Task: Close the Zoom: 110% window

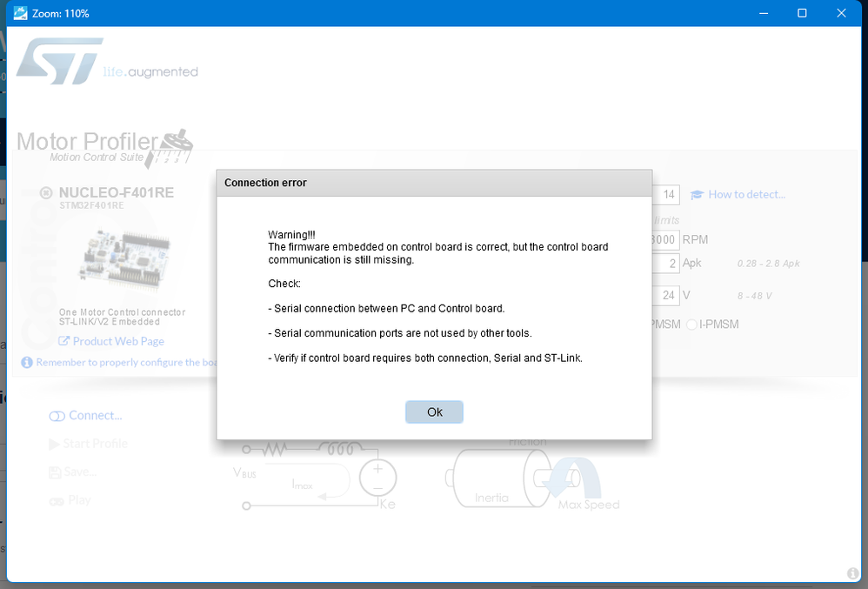Action: (x=841, y=13)
